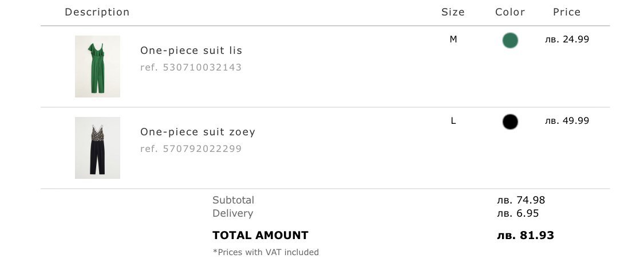Click the Description column header

[x=97, y=12]
